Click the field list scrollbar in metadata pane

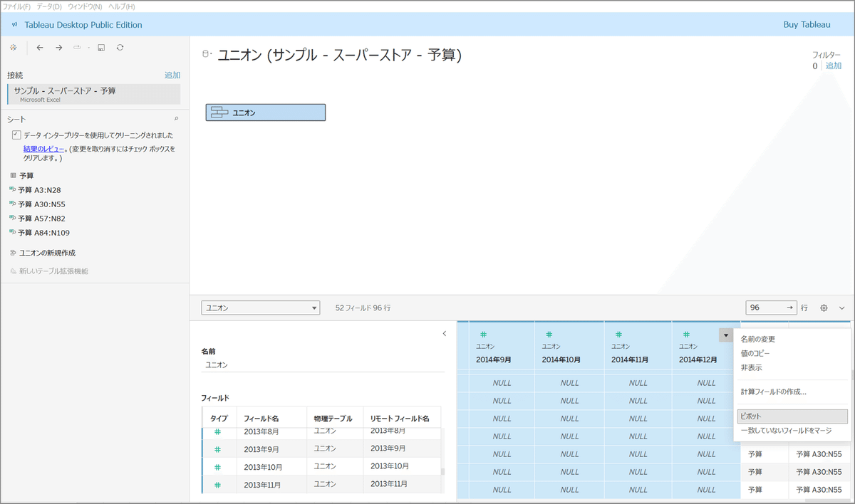442,471
